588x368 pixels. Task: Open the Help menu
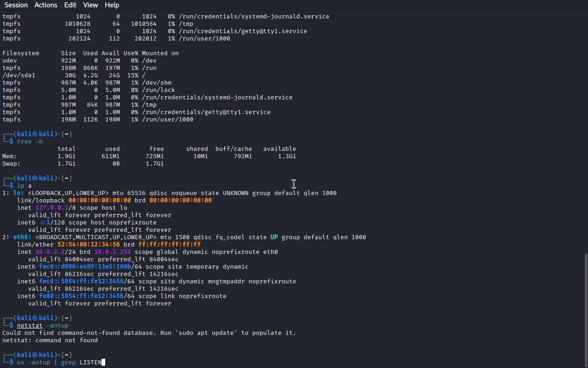coord(112,5)
